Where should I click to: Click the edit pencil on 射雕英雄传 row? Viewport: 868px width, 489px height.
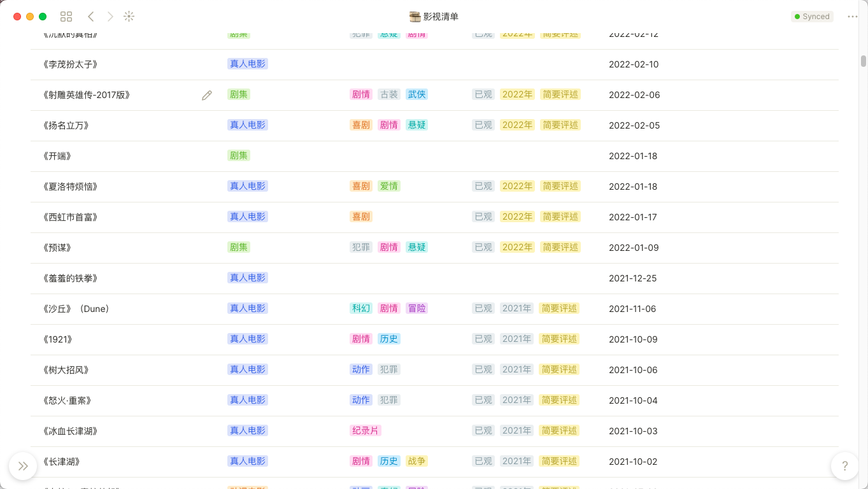[207, 95]
